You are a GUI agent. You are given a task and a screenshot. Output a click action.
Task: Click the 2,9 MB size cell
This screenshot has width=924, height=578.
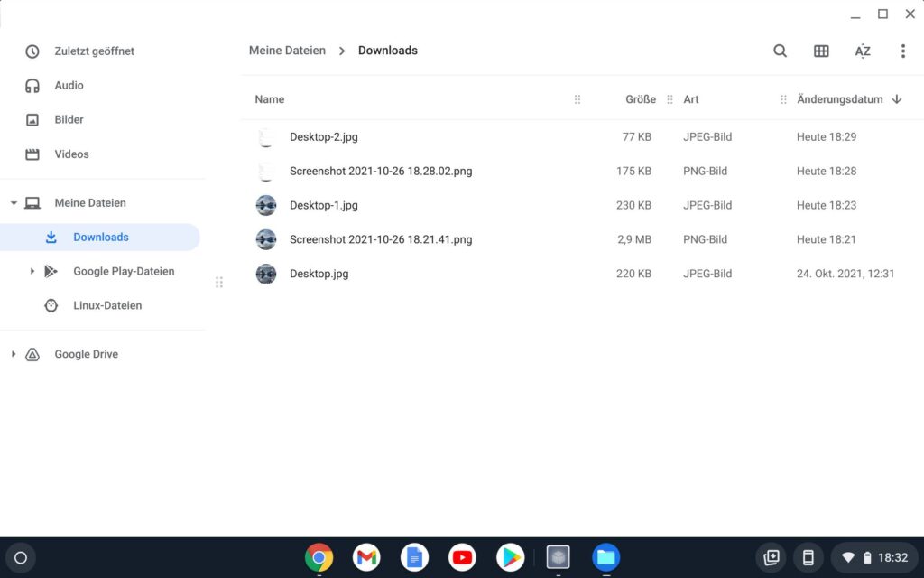pyautogui.click(x=634, y=239)
